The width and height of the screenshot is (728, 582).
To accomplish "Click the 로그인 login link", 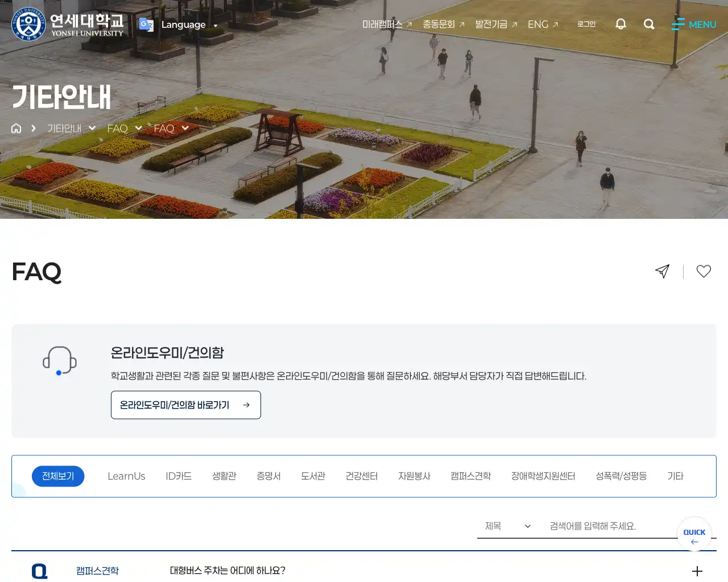I will pyautogui.click(x=586, y=24).
